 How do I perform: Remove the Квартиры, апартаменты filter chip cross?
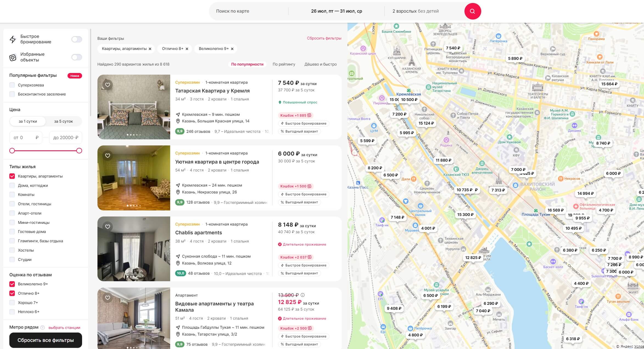150,49
